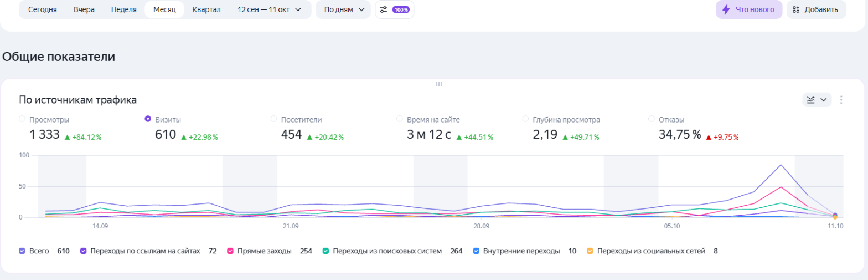
Task: Click the 21.09 axis date label
Action: pos(291,226)
